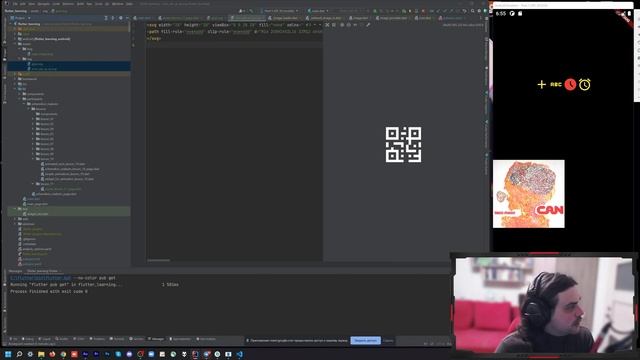Toggle grid in image preview toolbar

pos(334,25)
